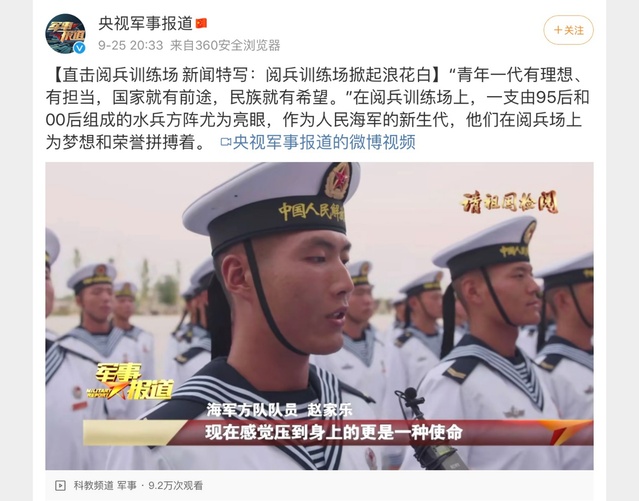Click the subtitle banner 现在感觉压到身上的更是一种使命
This screenshot has width=639, height=501.
click(334, 433)
